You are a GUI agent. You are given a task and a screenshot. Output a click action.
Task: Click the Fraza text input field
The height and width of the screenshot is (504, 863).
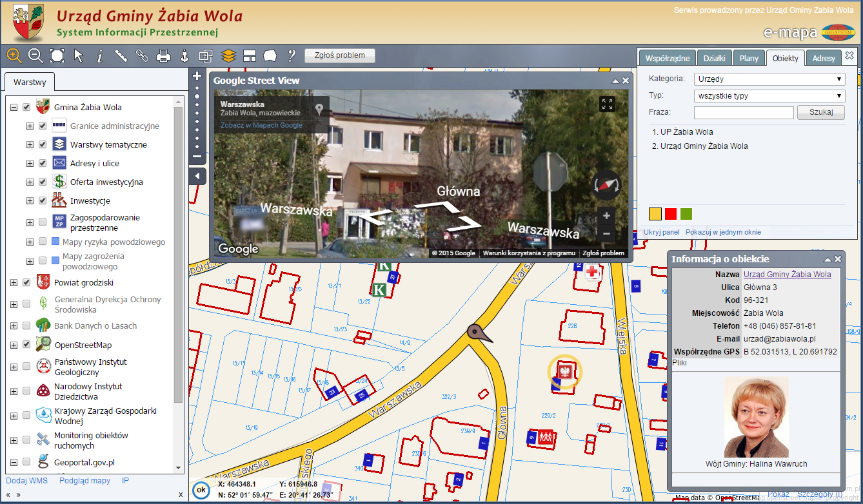tap(744, 113)
